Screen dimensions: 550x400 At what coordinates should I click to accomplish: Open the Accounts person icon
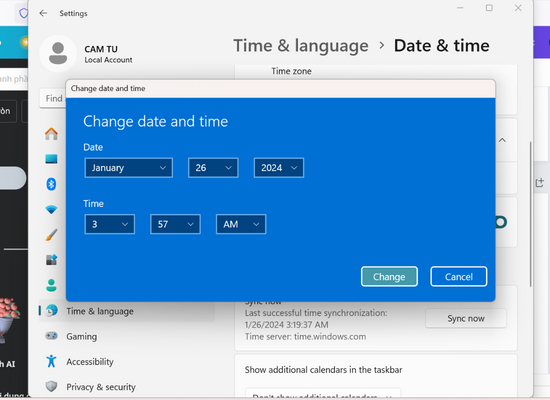51,285
